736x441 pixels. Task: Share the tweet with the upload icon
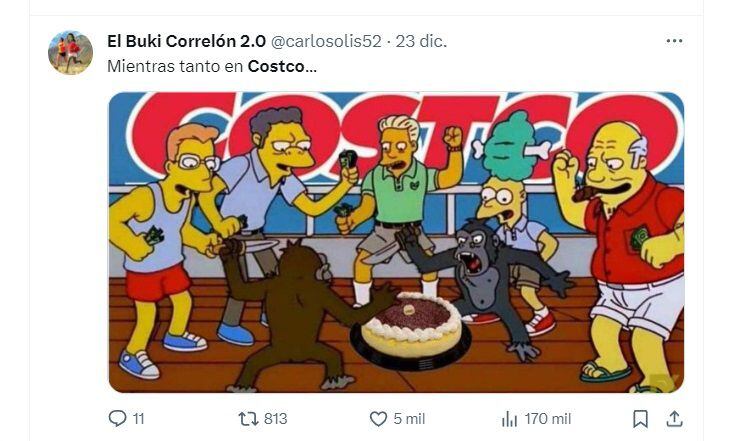(x=675, y=418)
